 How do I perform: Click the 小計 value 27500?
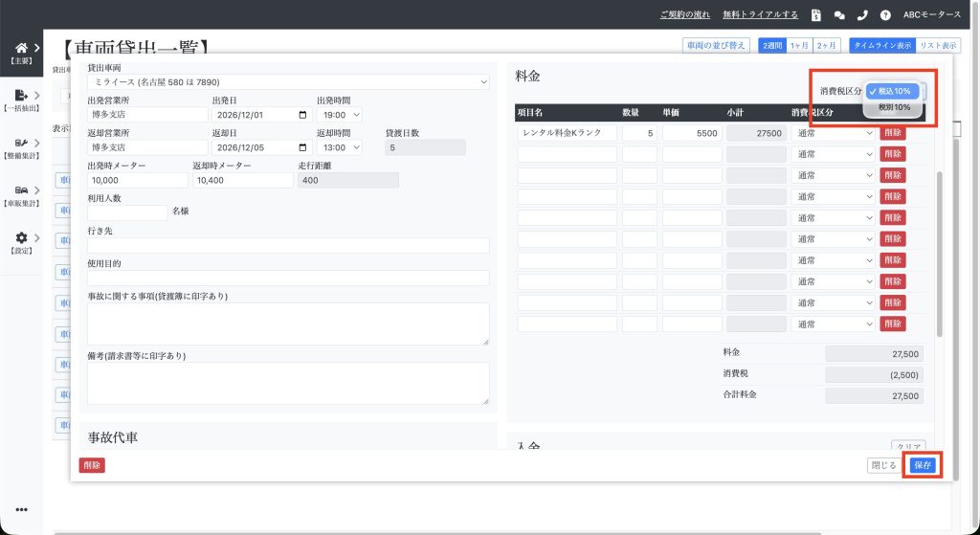[756, 133]
